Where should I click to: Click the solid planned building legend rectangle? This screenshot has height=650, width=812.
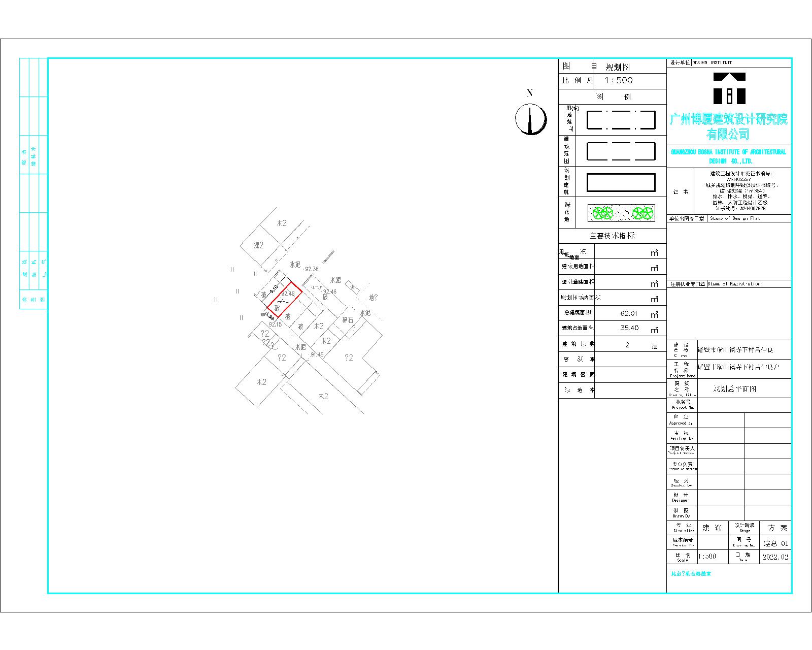621,182
